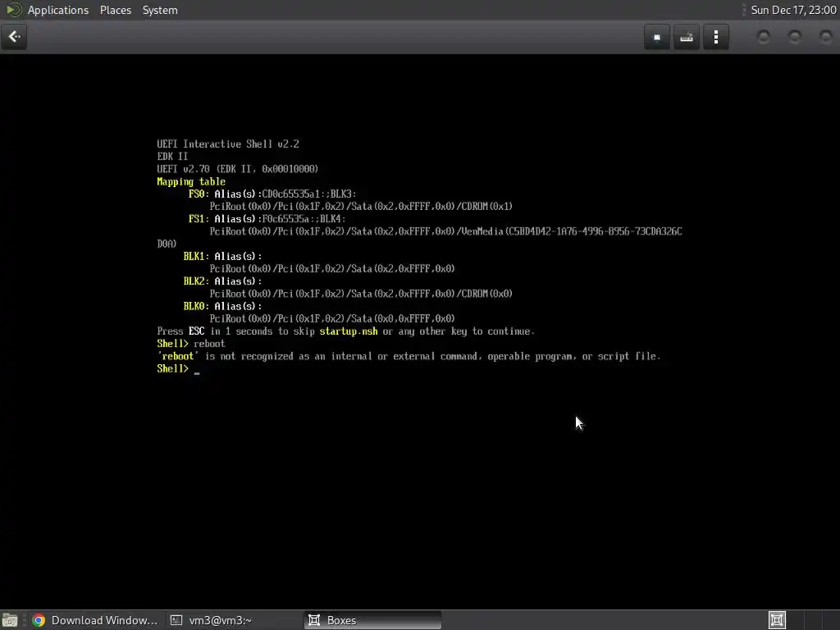Click the clock showing Sun Dec 17, 23:00
This screenshot has width=840, height=630.
793,10
